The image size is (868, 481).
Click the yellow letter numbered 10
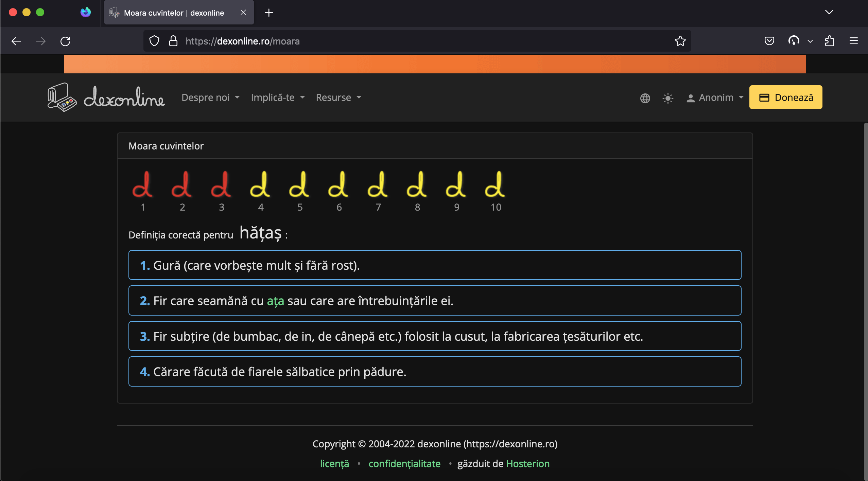[495, 189]
